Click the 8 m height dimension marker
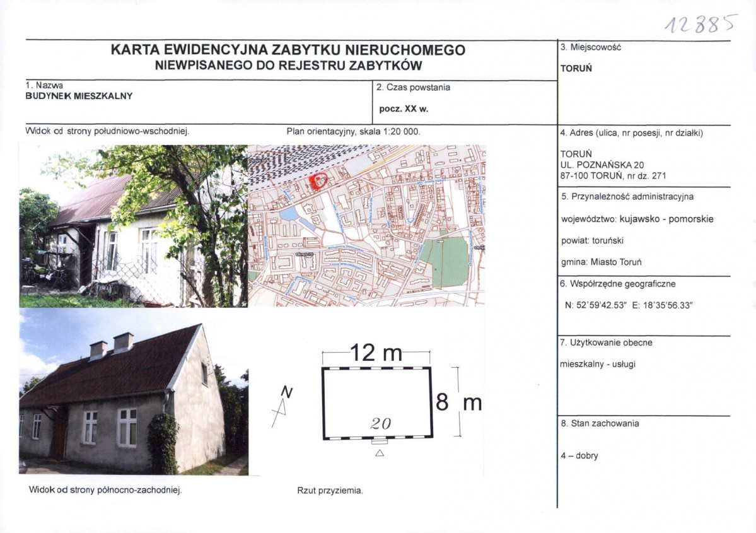 458,401
